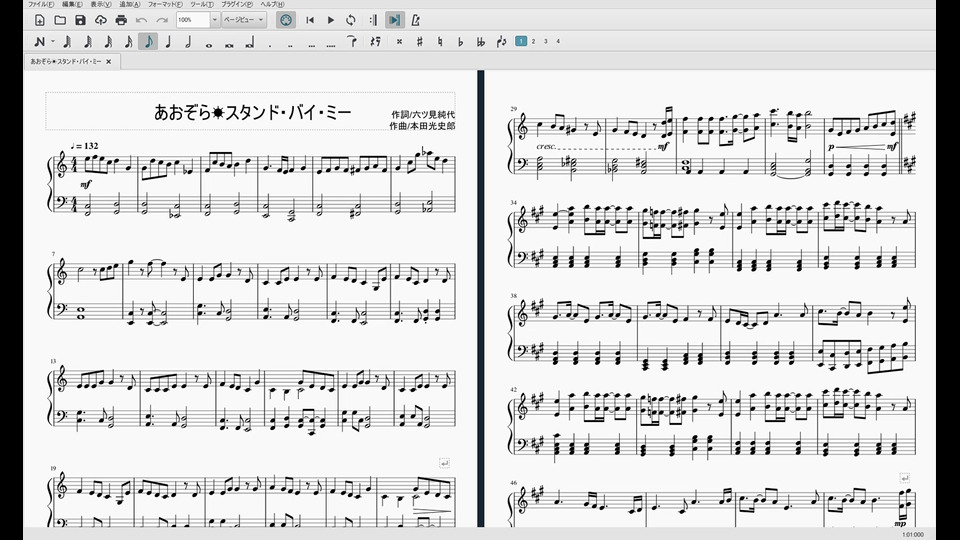Image resolution: width=960 pixels, height=540 pixels.
Task: Redo the last undone action
Action: click(162, 20)
